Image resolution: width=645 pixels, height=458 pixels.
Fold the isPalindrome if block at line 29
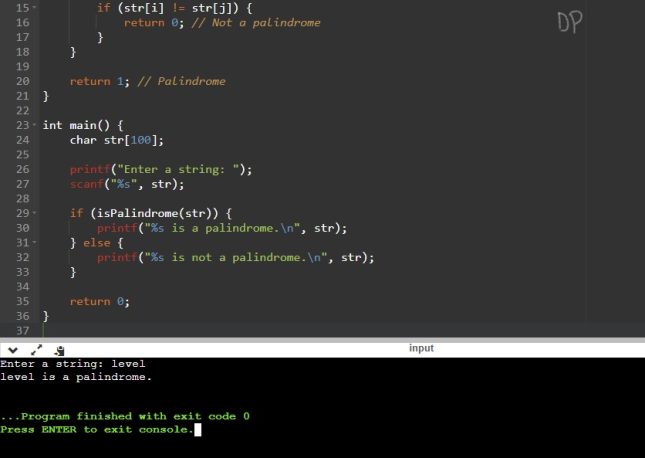point(34,213)
